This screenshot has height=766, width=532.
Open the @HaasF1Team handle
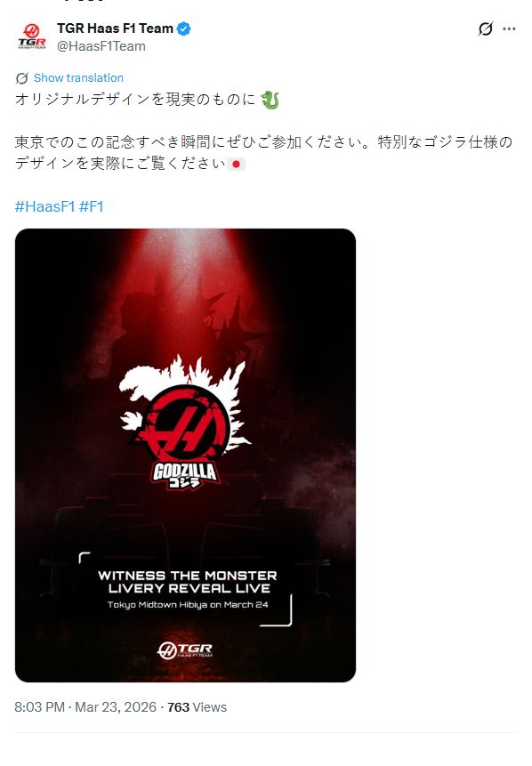[101, 46]
